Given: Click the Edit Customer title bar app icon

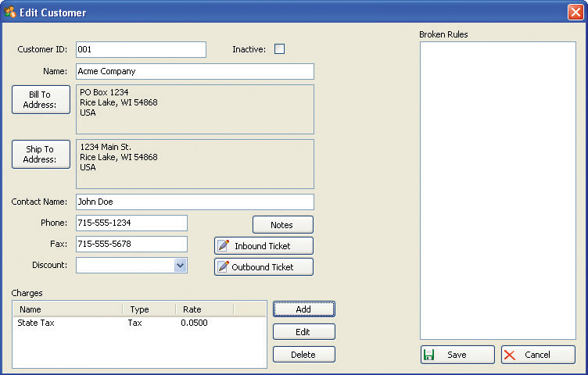Looking at the screenshot, I should click(10, 12).
